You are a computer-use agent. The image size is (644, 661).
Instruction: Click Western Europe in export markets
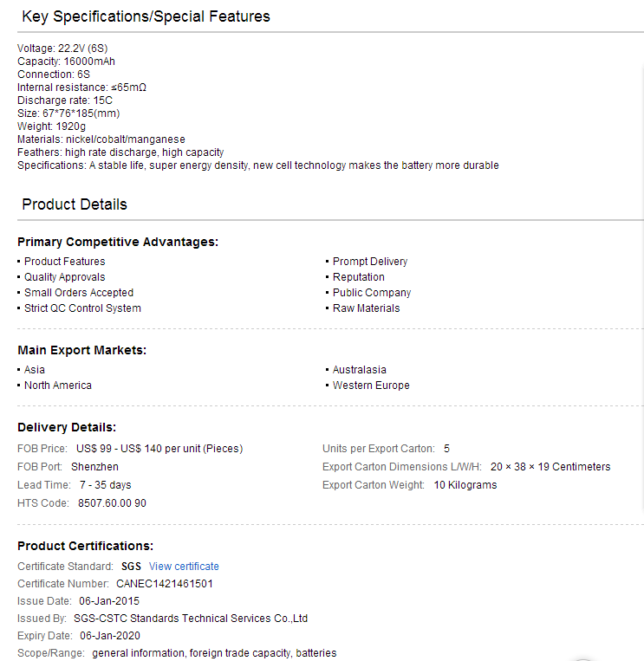(x=371, y=386)
